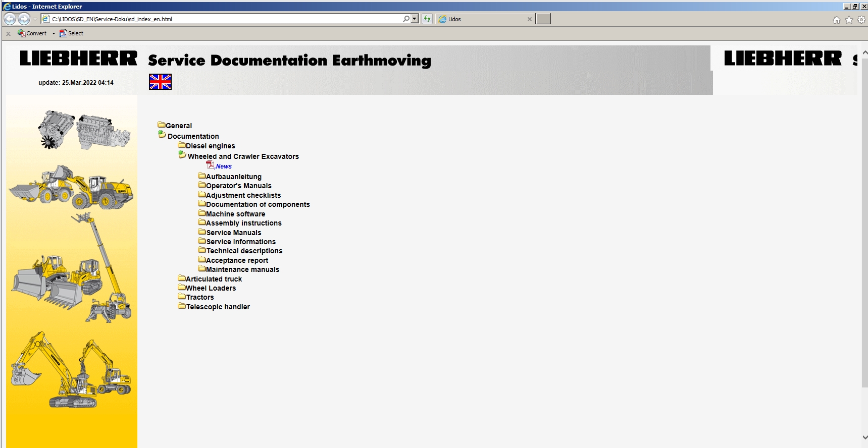Collapse the Documentation open folder icon
868x448 pixels.
[162, 135]
